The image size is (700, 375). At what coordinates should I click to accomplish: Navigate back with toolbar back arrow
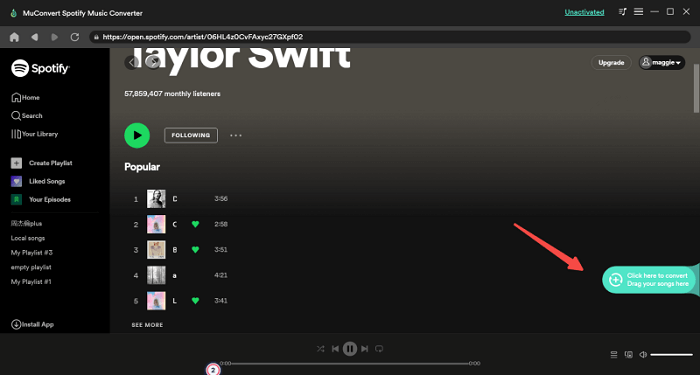(x=34, y=37)
